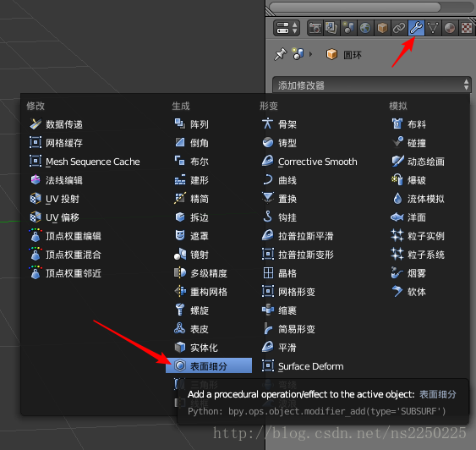Add the Surface Deform modifier
This screenshot has width=476, height=450.
click(303, 366)
